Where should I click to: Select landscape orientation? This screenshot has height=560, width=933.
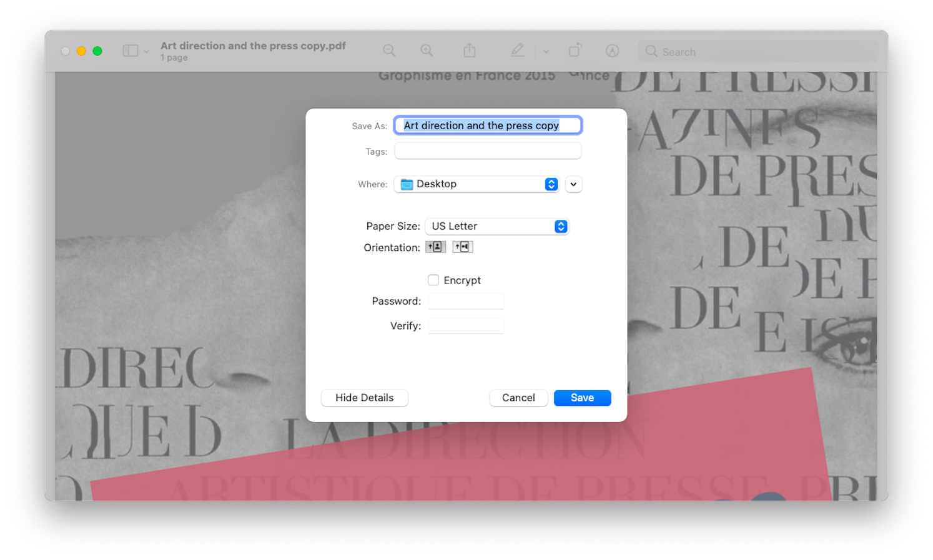point(463,246)
